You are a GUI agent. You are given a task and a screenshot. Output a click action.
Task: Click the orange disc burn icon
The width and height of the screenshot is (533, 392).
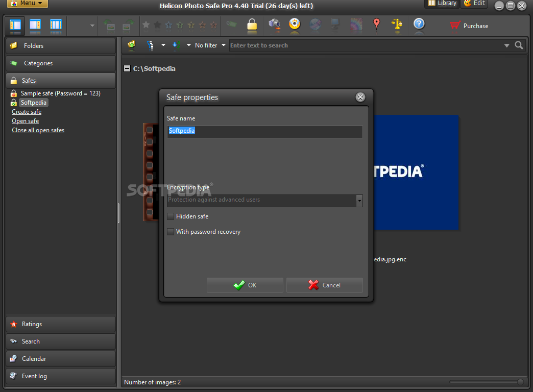point(295,24)
